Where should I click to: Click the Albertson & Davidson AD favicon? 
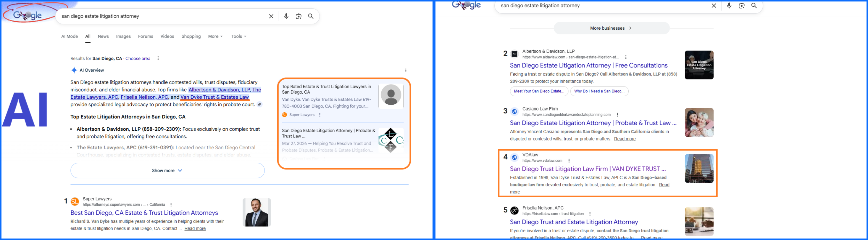click(514, 54)
